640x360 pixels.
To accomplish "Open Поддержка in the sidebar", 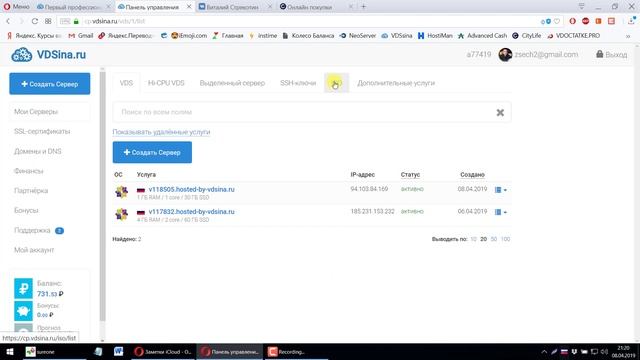I will (x=32, y=230).
